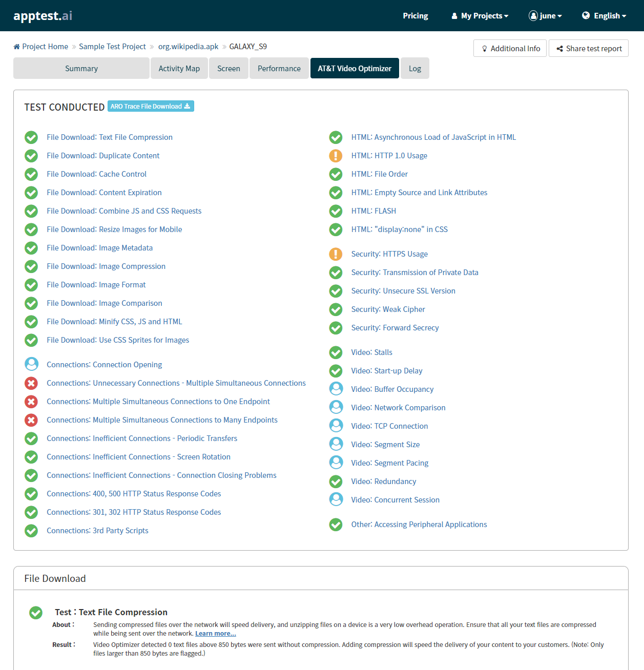Open 400, 500 HTTP Status Response Codes link

134,494
